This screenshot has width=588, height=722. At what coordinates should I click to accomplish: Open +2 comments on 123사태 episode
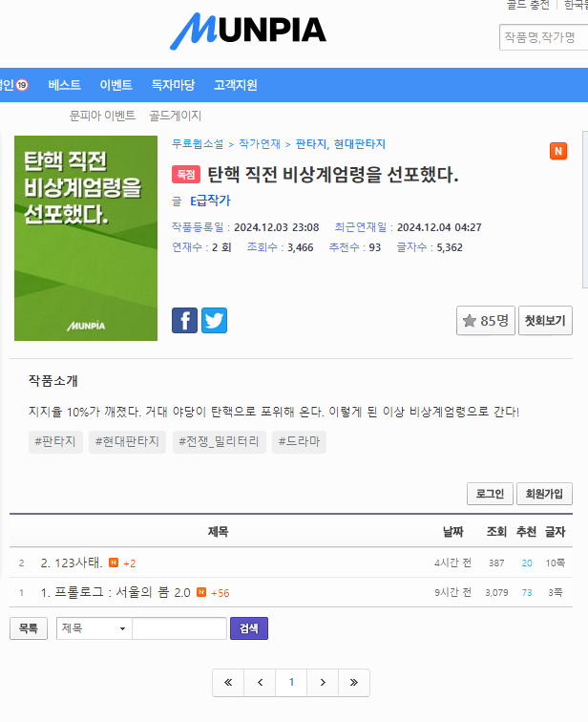[x=129, y=563]
